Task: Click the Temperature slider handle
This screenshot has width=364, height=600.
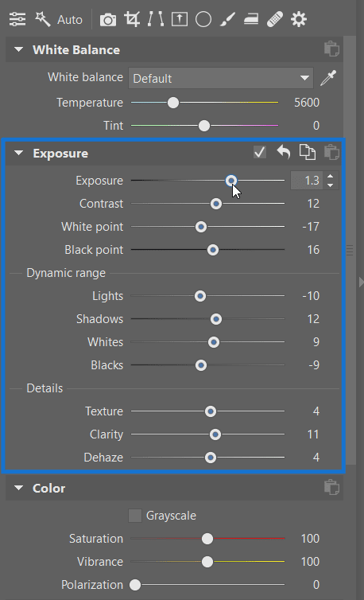Action: click(x=173, y=103)
